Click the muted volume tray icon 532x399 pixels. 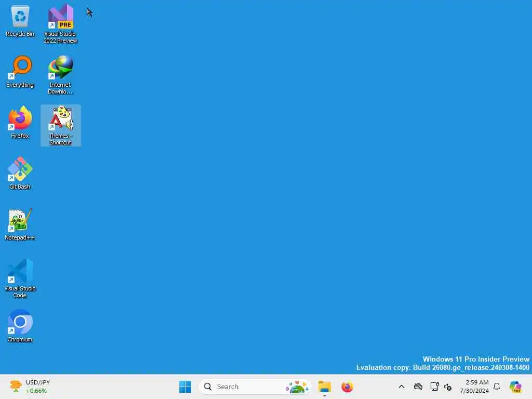(x=448, y=387)
